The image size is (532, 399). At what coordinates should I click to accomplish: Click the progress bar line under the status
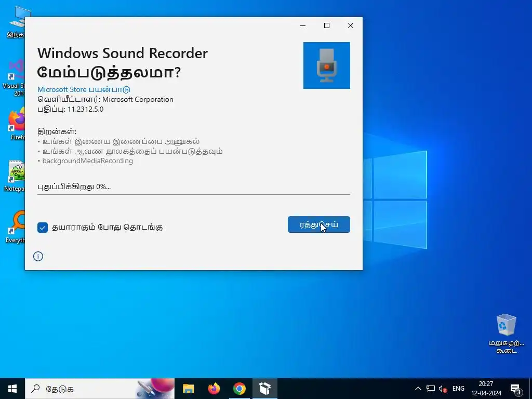193,194
